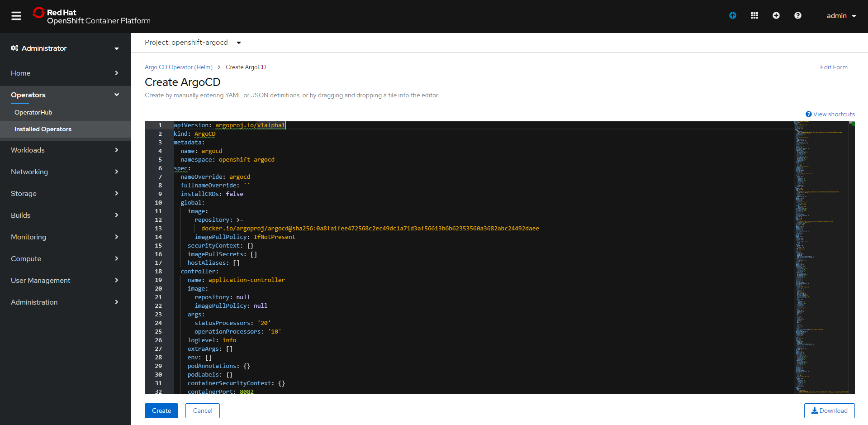
Task: Open the Project openshift-argocd dropdown
Action: [193, 43]
